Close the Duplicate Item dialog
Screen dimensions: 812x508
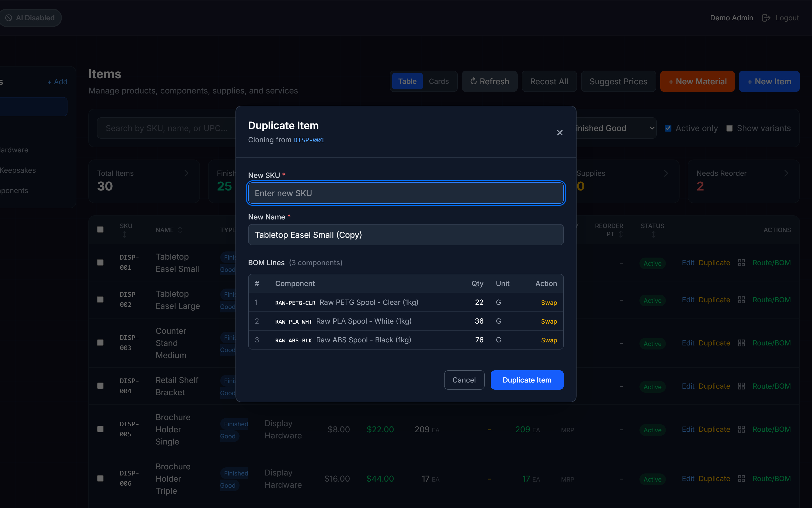560,133
